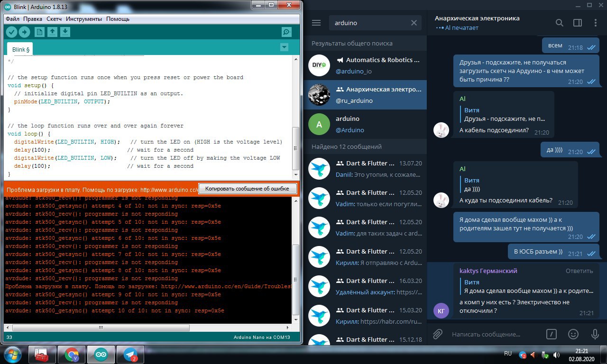Toggle the Telegram right info panel icon
Image resolution: width=607 pixels, height=364 pixels.
point(578,23)
